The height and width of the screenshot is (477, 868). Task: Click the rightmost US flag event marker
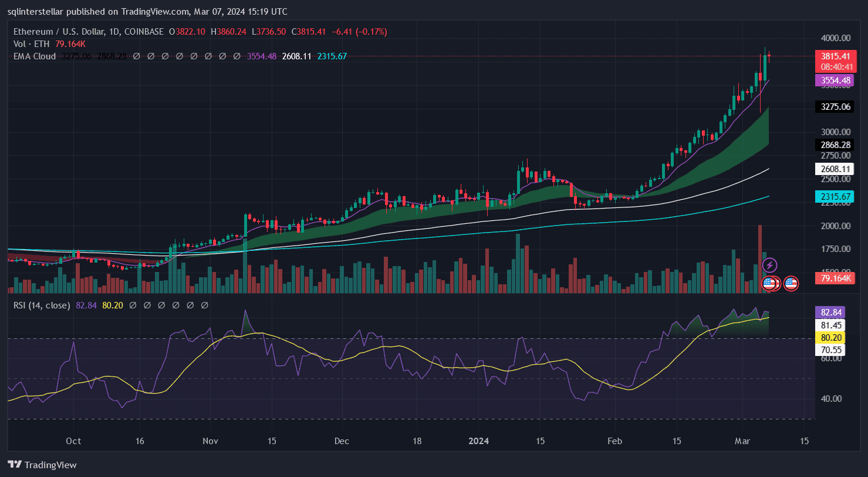791,284
